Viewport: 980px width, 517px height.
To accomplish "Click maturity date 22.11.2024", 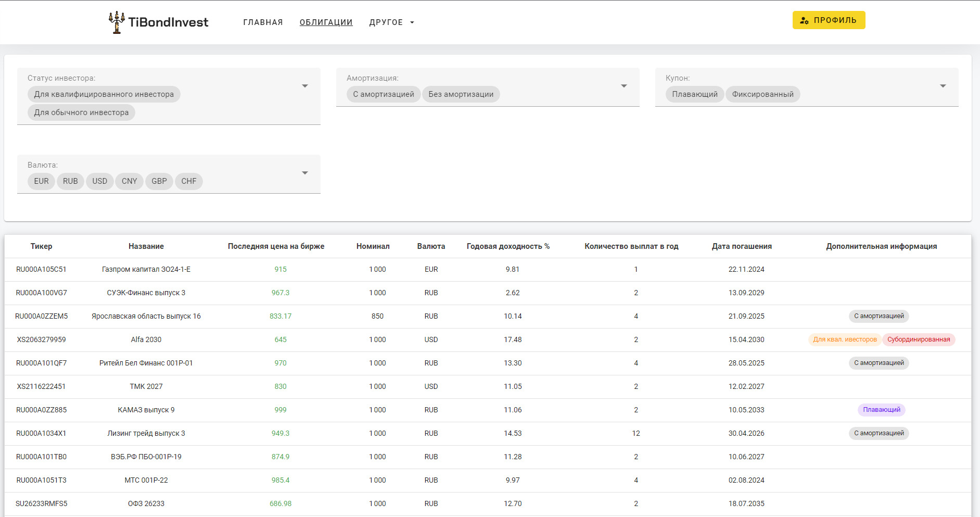I will [746, 270].
